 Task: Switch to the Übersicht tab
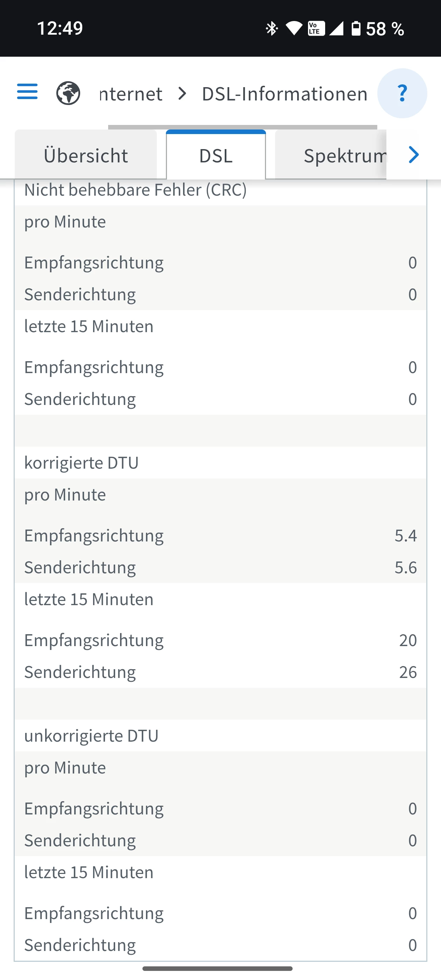86,155
